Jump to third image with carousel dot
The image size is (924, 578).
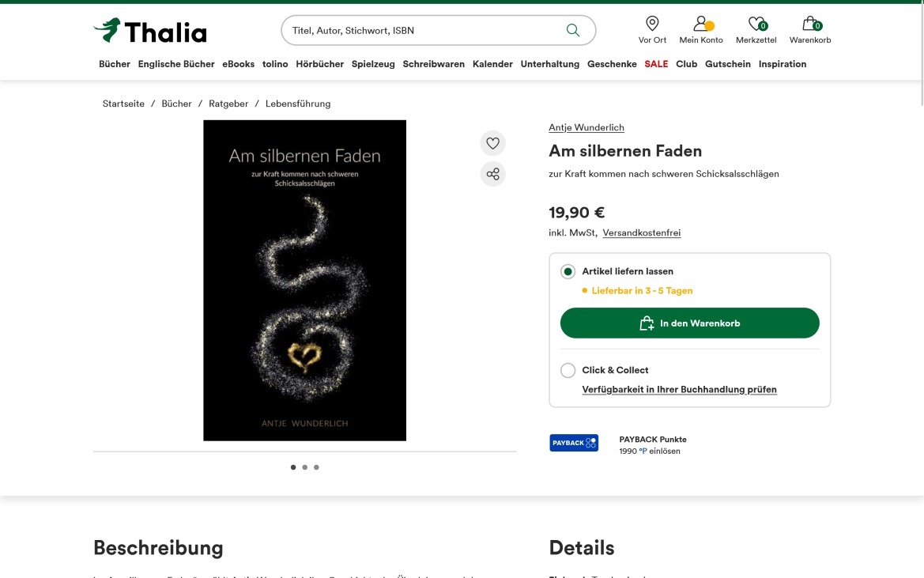click(316, 467)
